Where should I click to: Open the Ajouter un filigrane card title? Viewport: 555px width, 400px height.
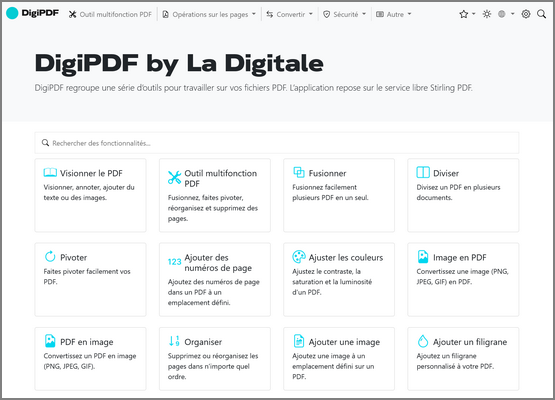(470, 342)
